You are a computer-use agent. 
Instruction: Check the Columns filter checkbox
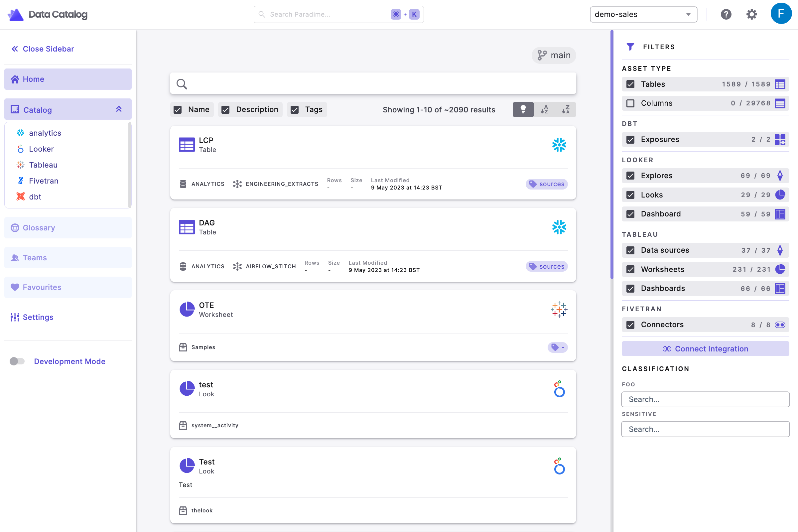[630, 103]
